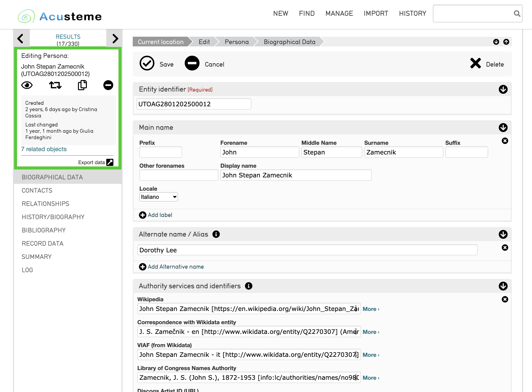Remove the authority identifiers entry
The height and width of the screenshot is (392, 532).
(x=505, y=299)
